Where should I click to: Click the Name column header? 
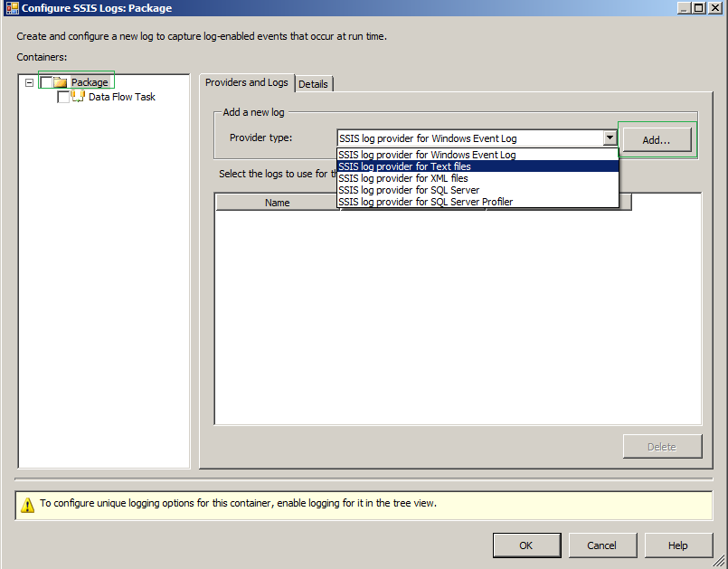click(x=278, y=203)
